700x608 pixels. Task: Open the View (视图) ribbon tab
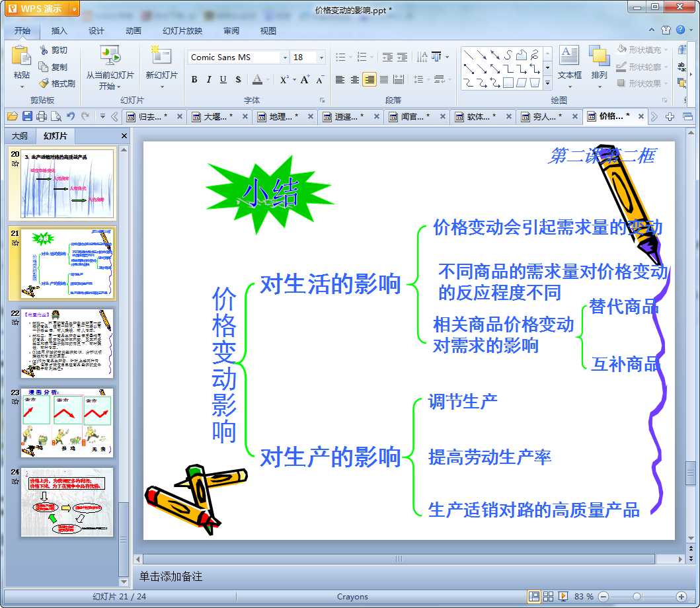tap(268, 31)
